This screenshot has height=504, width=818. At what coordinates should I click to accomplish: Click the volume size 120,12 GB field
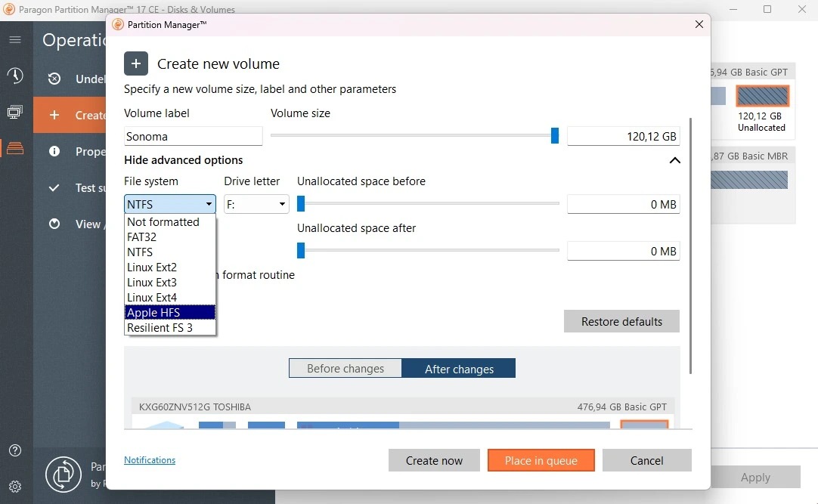[624, 137]
